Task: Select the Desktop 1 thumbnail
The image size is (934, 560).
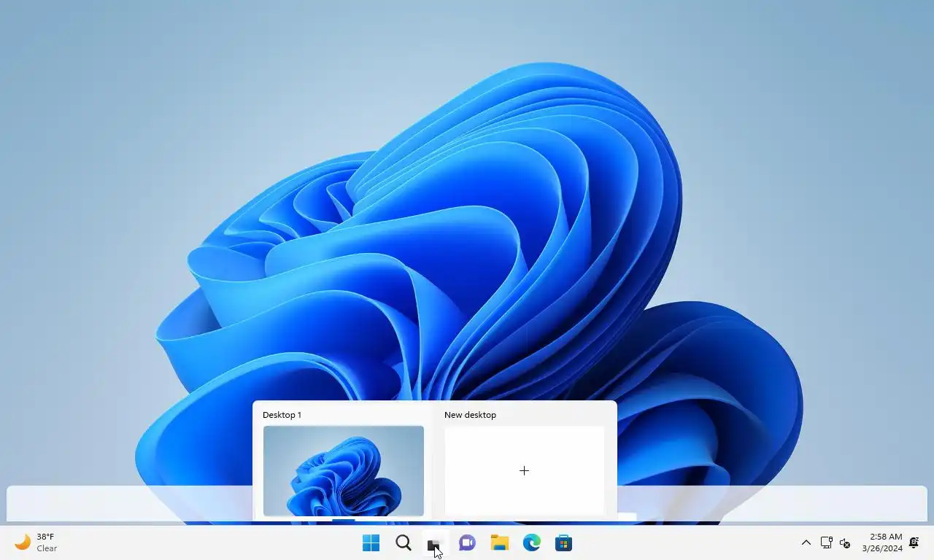Action: point(344,471)
